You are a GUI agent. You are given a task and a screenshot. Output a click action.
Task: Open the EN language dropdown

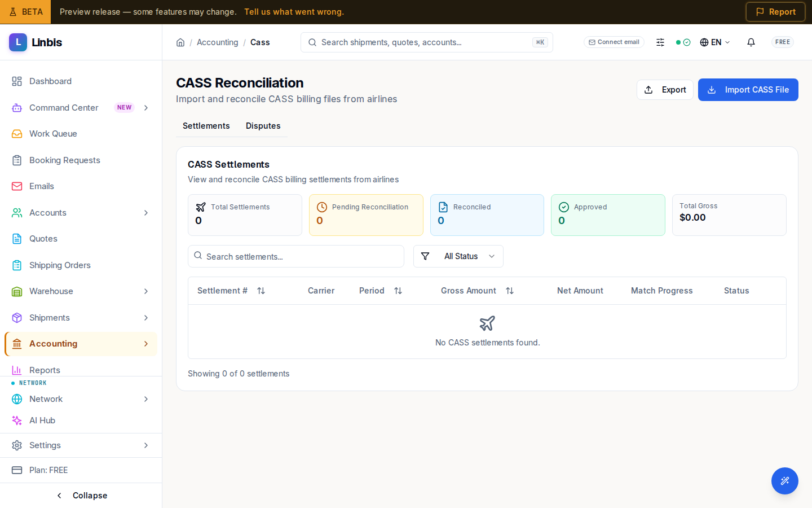point(715,42)
